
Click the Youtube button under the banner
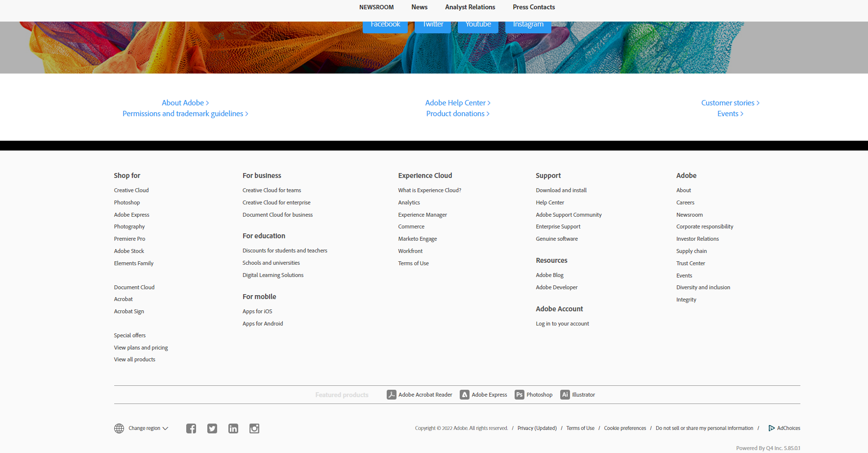tap(478, 24)
